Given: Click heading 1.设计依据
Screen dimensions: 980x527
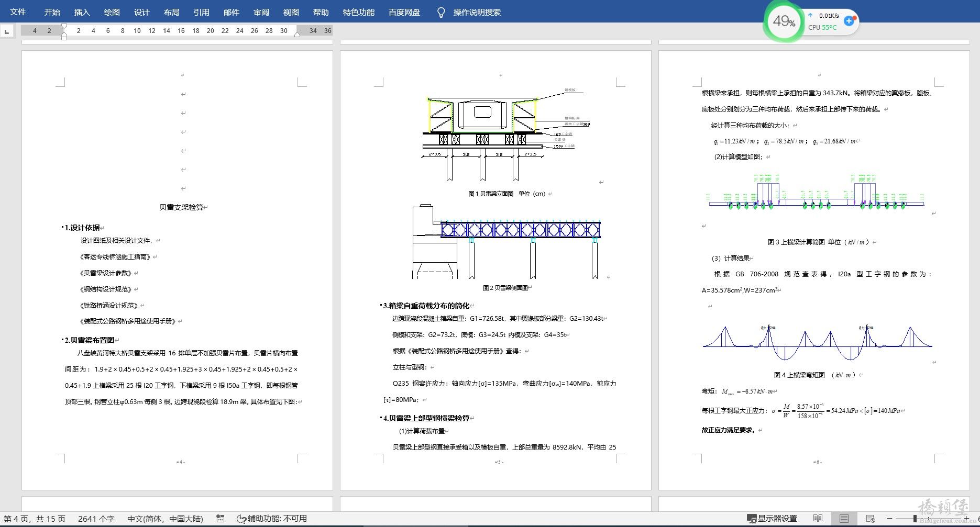Looking at the screenshot, I should tap(82, 228).
